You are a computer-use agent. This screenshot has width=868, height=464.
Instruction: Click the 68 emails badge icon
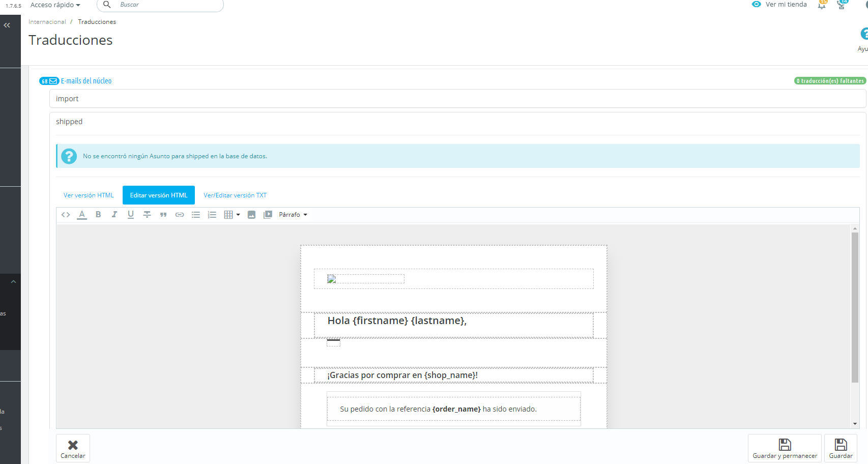click(49, 81)
